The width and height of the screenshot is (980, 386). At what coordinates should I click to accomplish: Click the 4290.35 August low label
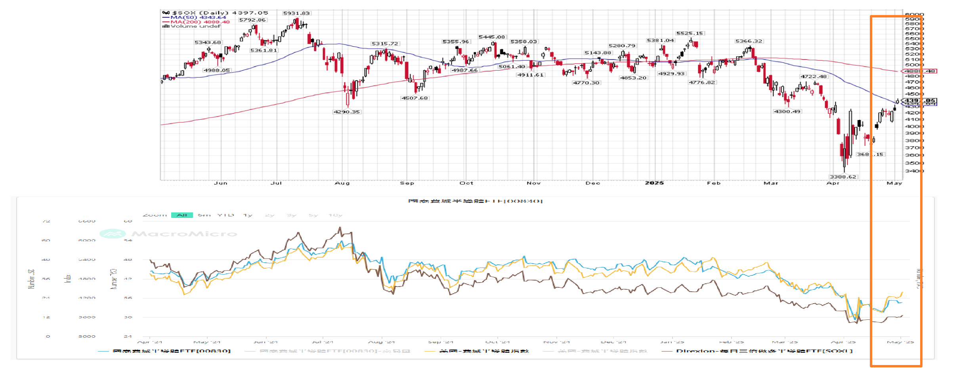click(347, 112)
